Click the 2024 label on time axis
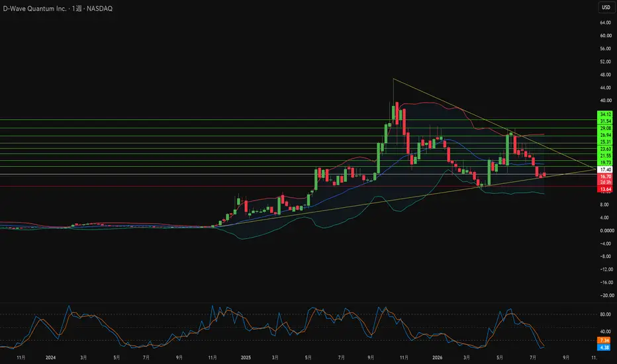This screenshot has height=364, width=617. (50, 357)
